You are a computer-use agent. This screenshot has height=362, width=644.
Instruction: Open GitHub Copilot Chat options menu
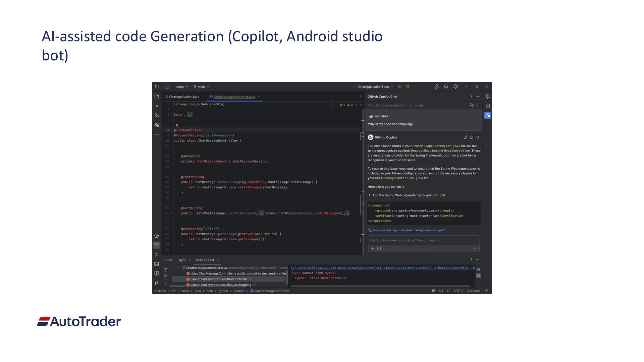pyautogui.click(x=472, y=97)
